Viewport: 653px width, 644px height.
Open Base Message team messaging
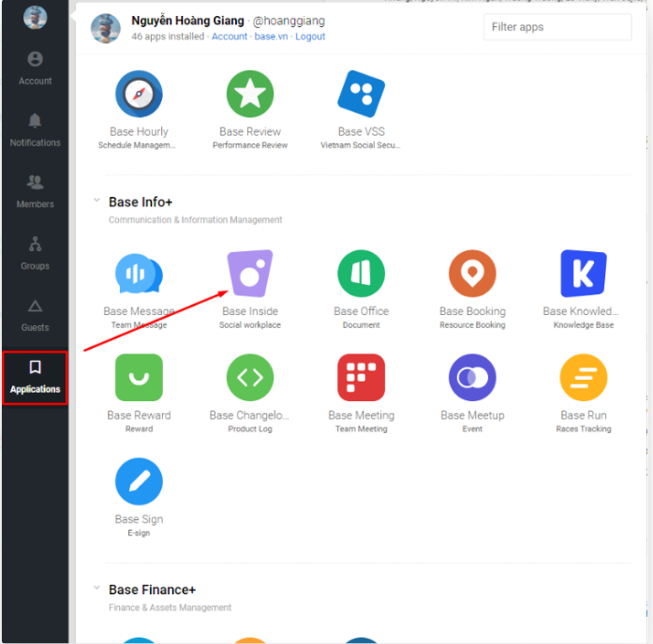point(139,274)
